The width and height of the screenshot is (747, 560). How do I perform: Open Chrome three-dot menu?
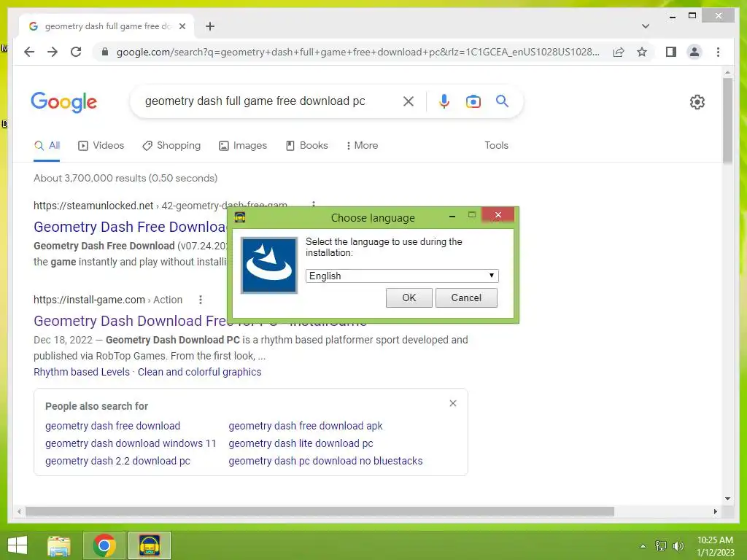[x=718, y=52]
